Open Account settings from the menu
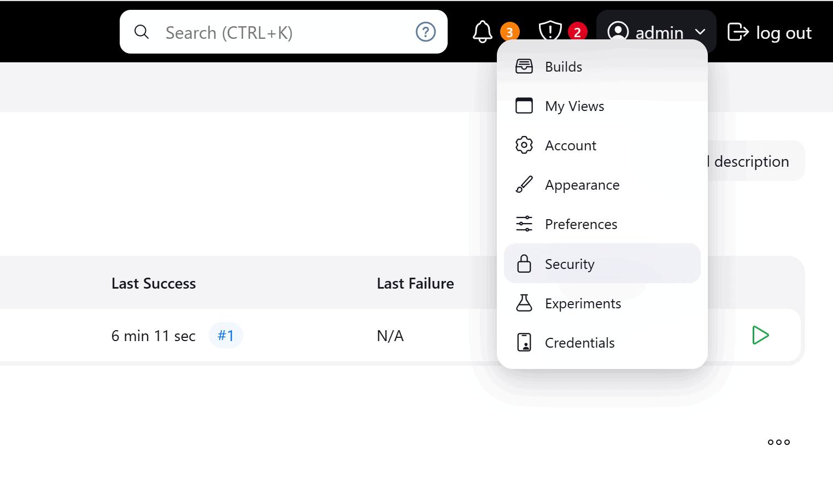 coord(571,145)
